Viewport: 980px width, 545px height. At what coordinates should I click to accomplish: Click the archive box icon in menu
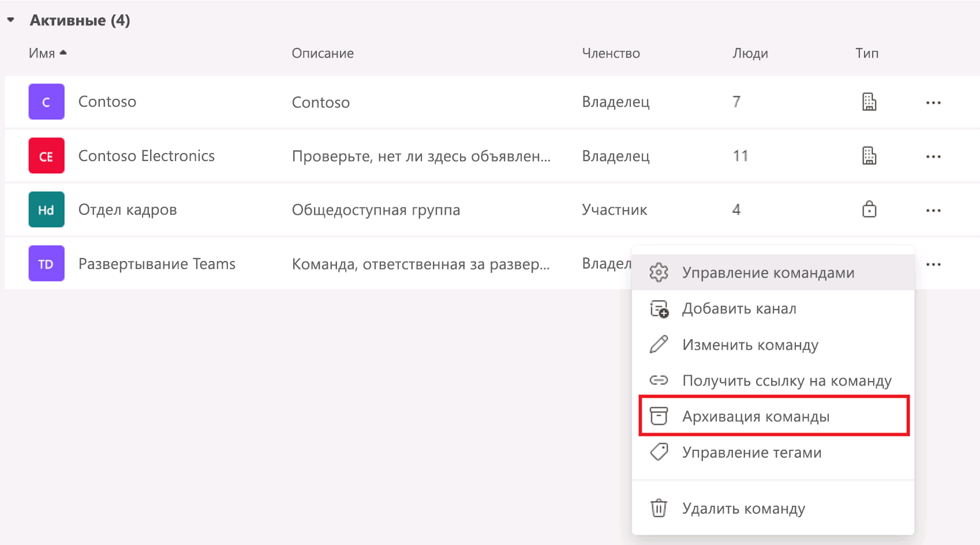(659, 416)
